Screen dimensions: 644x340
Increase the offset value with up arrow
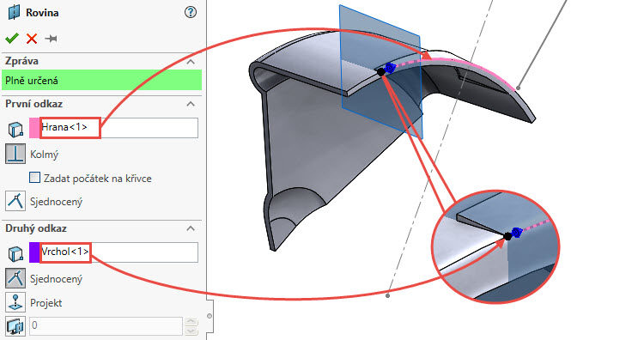(191, 321)
